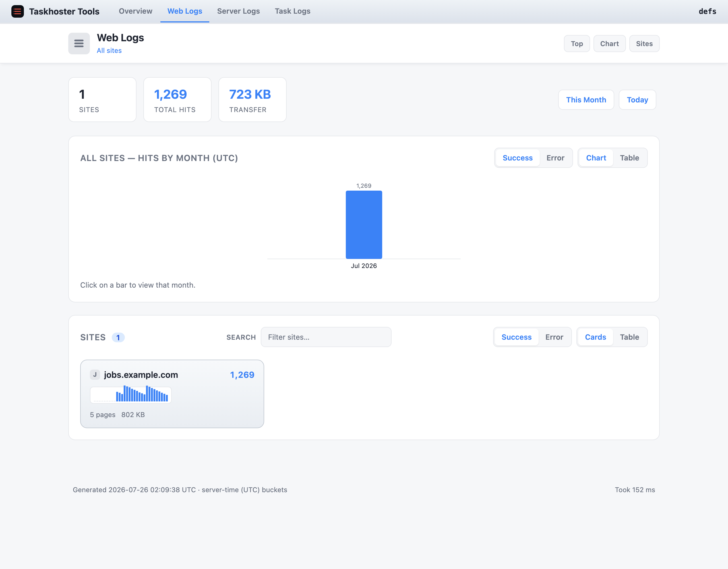
Task: Open the defs user menu
Action: pos(707,11)
